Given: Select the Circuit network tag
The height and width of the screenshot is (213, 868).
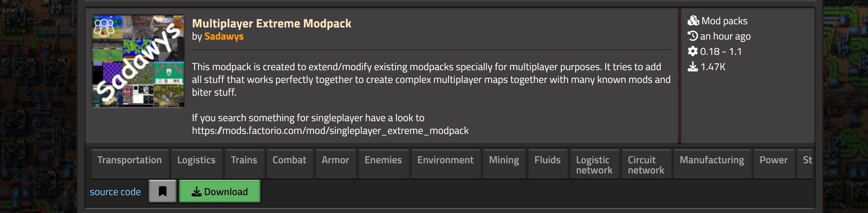Looking at the screenshot, I should click(x=646, y=164).
